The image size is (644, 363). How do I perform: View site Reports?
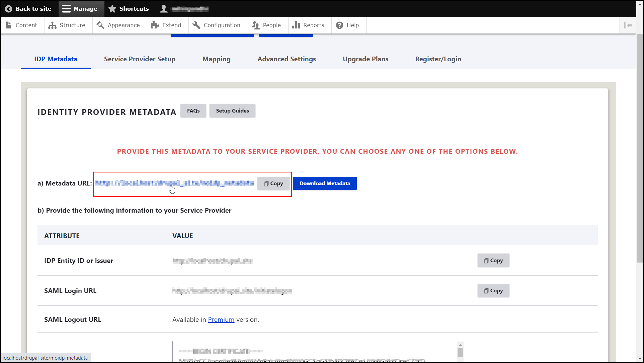(x=308, y=25)
